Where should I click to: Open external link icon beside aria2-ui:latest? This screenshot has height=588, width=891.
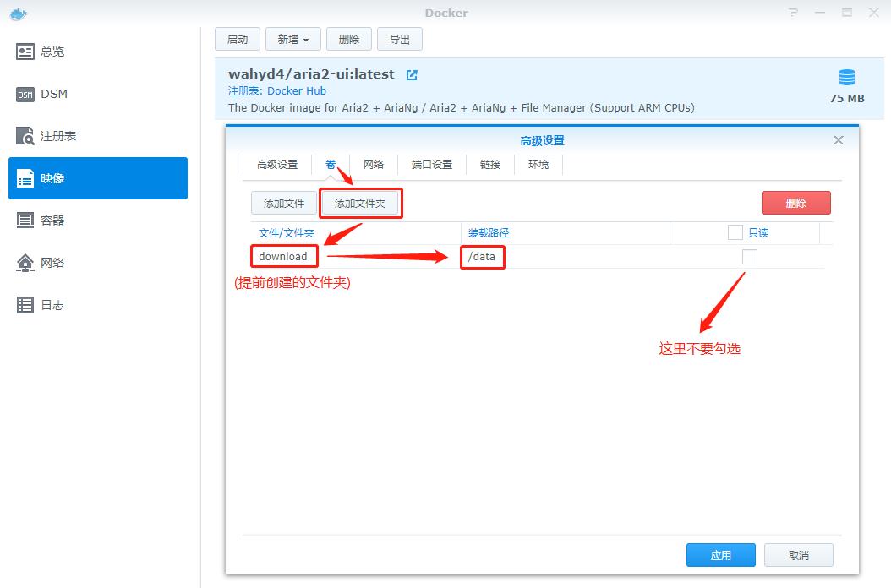point(412,75)
